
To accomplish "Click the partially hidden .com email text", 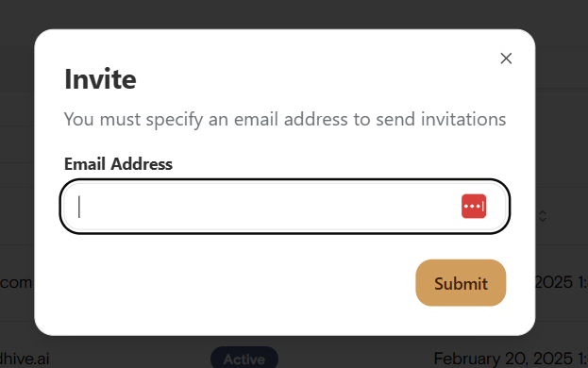I will 16,282.
